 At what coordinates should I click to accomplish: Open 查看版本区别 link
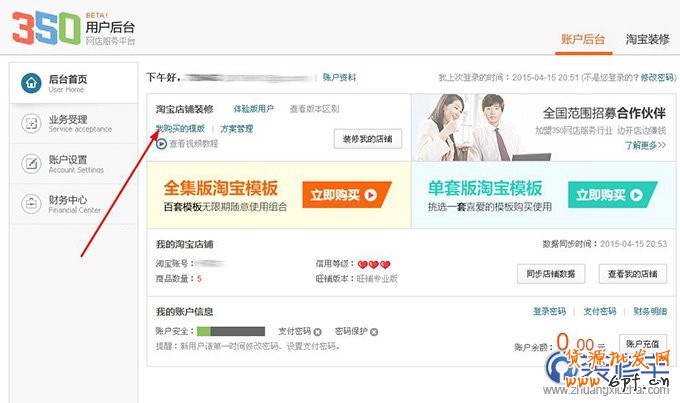click(314, 109)
